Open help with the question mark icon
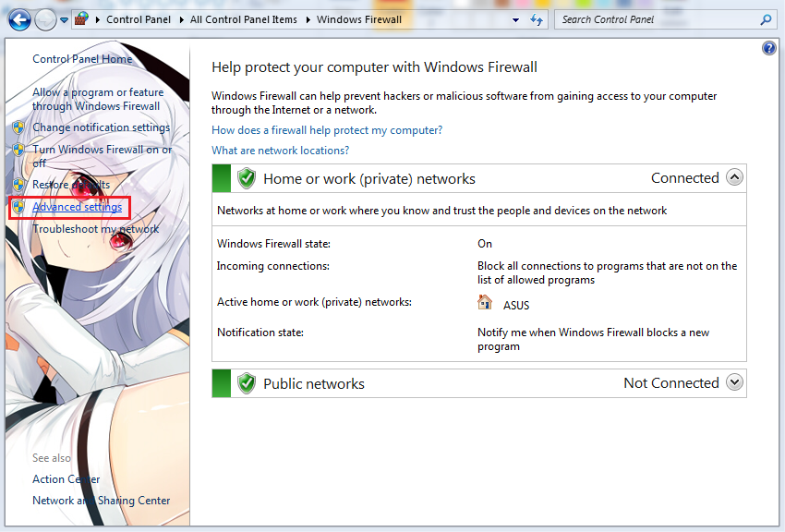The height and width of the screenshot is (532, 785). point(769,48)
